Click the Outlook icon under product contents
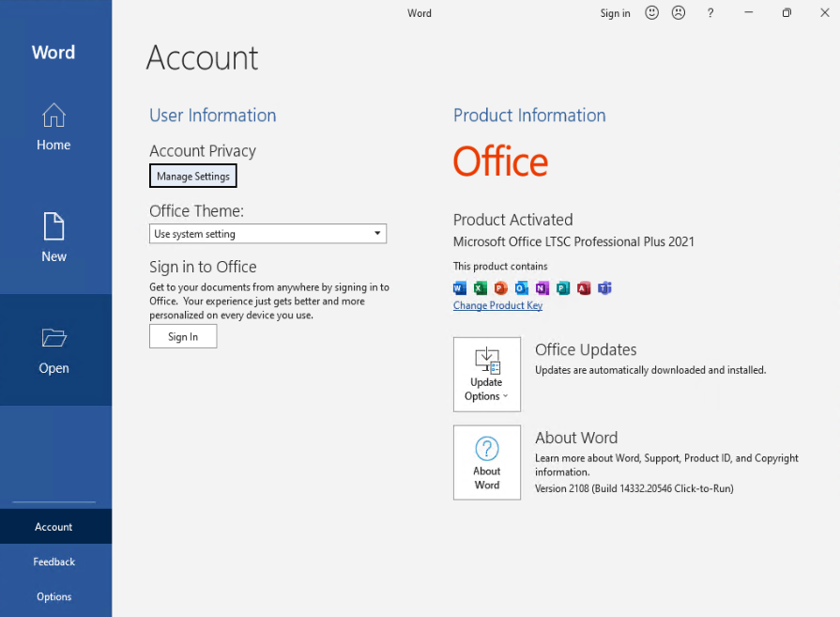Screen dimensions: 840x617 click(522, 288)
